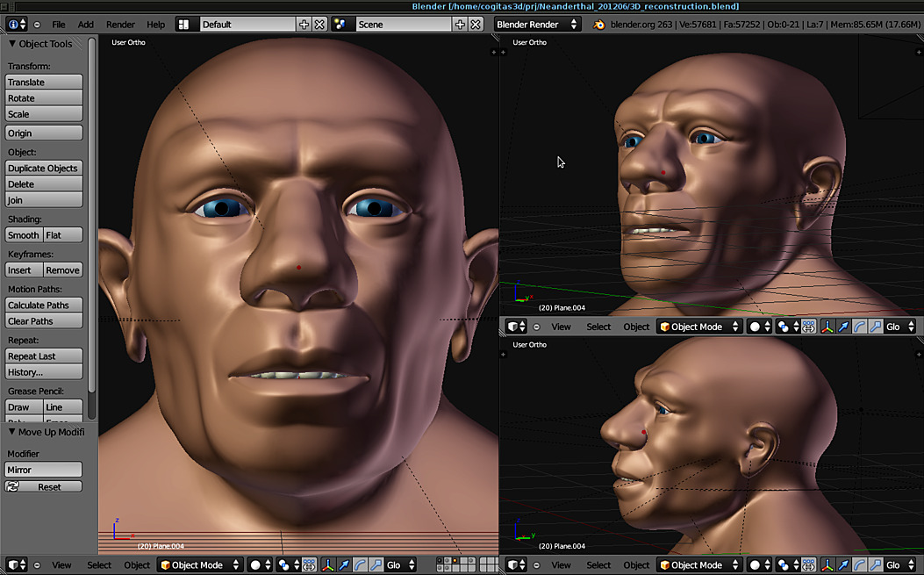Open the Object Mode dropdown

[x=199, y=564]
